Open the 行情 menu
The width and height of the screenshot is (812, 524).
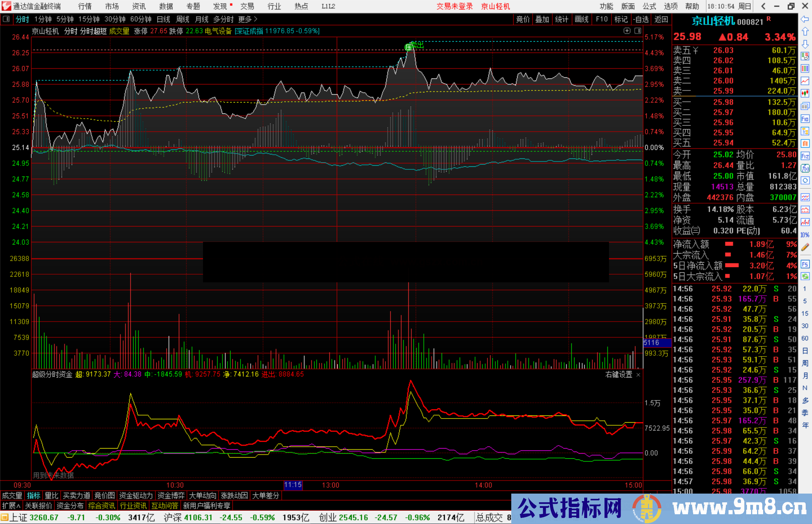point(85,6)
